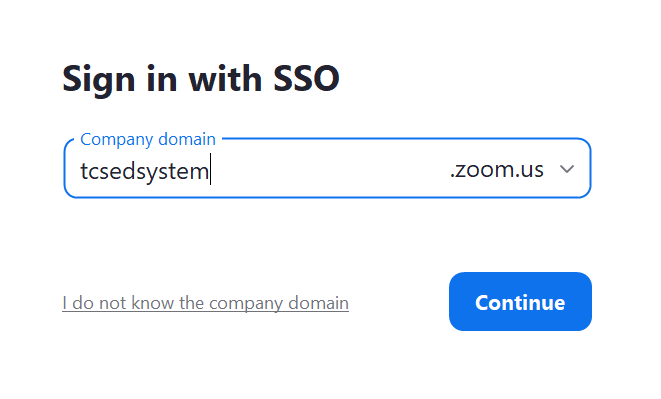Click the word 'domain' in the underlined link

(x=318, y=303)
